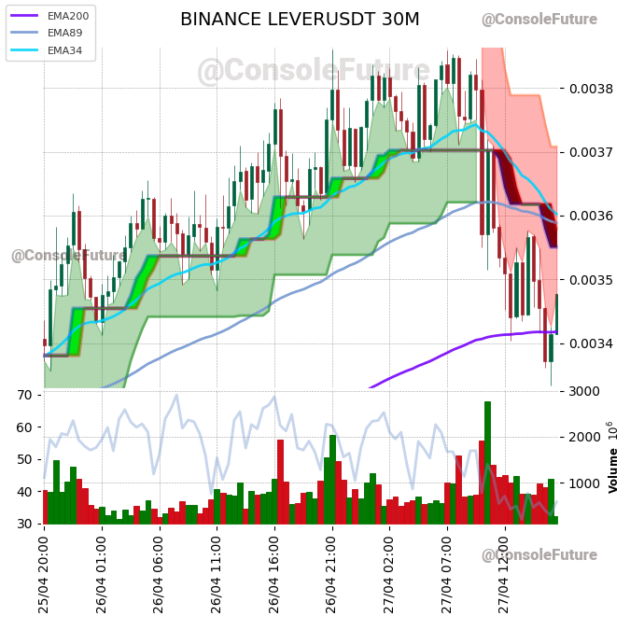Image resolution: width=644 pixels, height=644 pixels.
Task: Click the 50 RSI axis label
Action: tap(24, 459)
